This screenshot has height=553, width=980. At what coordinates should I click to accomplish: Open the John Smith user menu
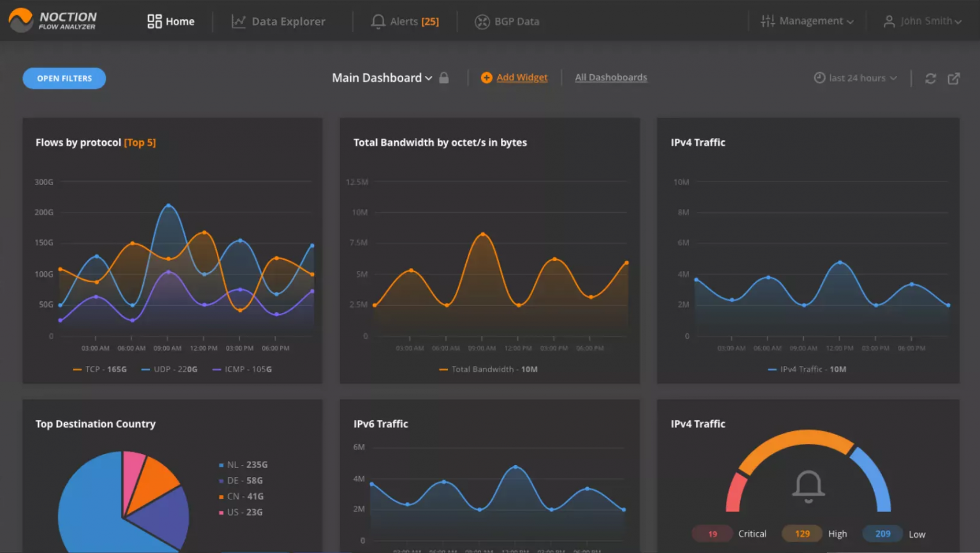tap(923, 20)
